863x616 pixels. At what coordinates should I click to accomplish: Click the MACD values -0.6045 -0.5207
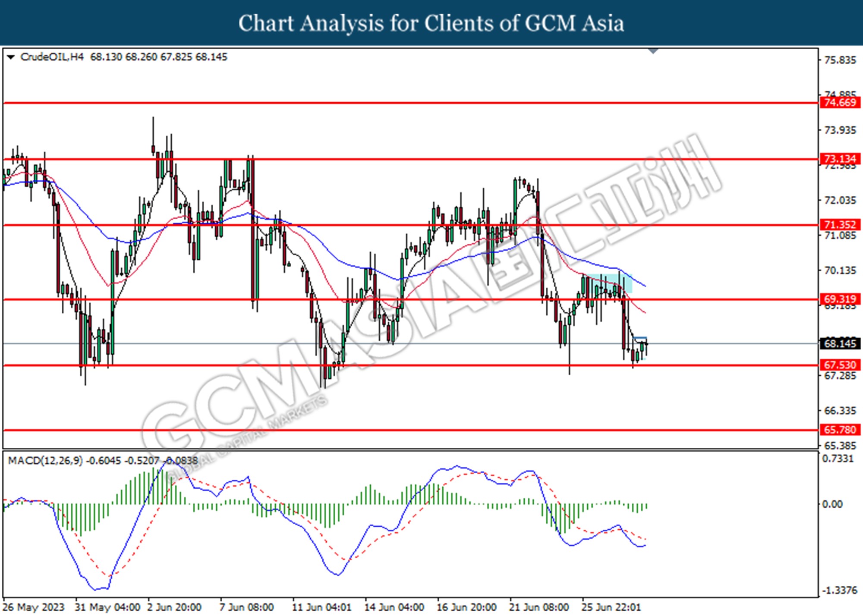click(x=123, y=461)
